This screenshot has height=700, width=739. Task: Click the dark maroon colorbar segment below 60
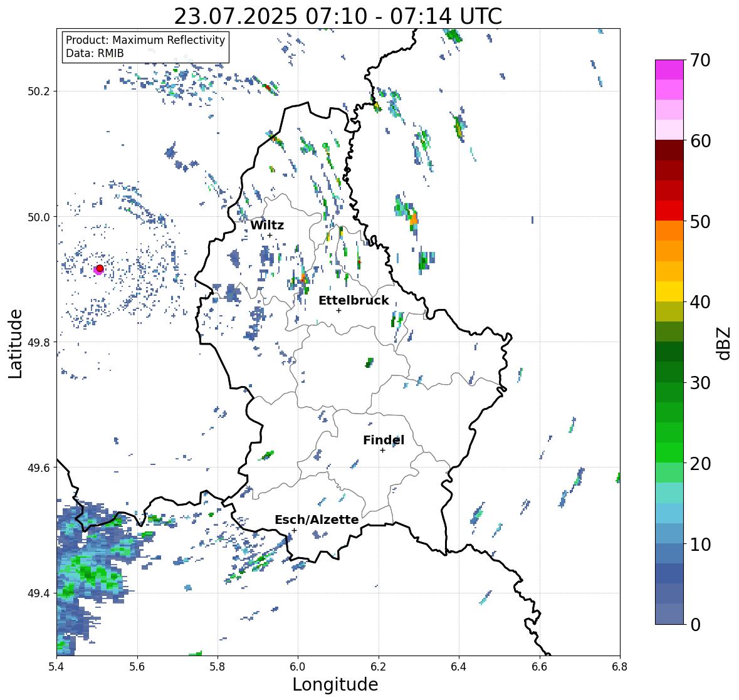click(x=669, y=150)
